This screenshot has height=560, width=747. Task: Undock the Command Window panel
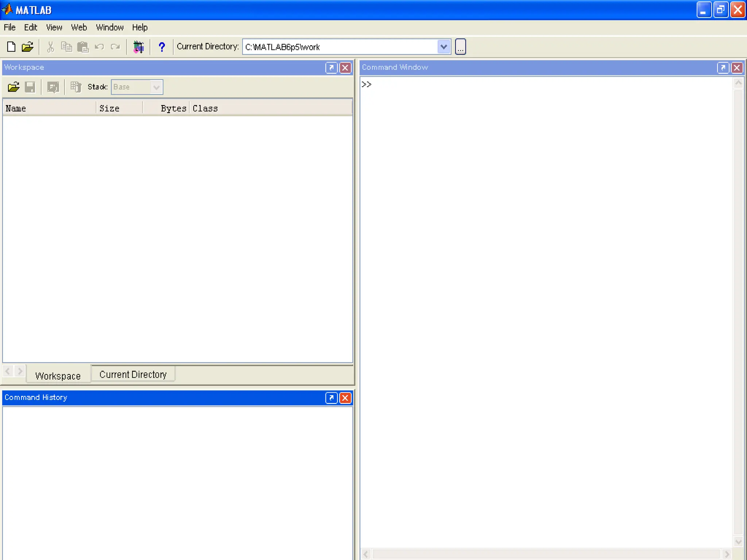coord(723,68)
